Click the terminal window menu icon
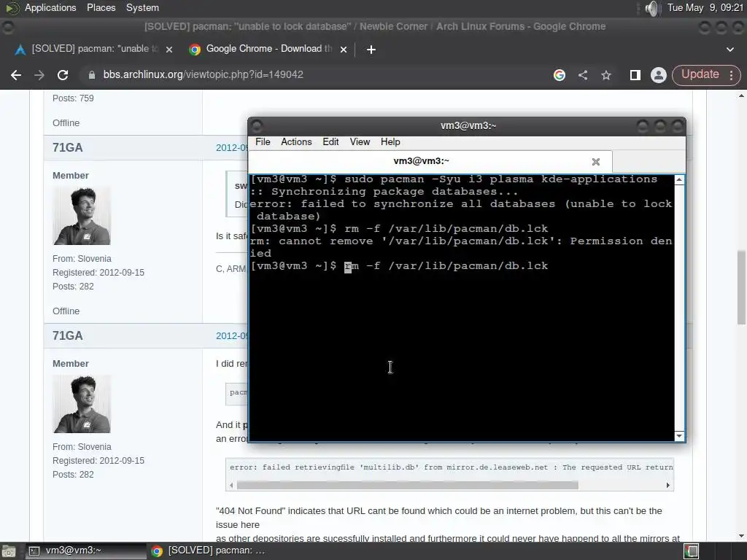The width and height of the screenshot is (747, 560). point(257,126)
